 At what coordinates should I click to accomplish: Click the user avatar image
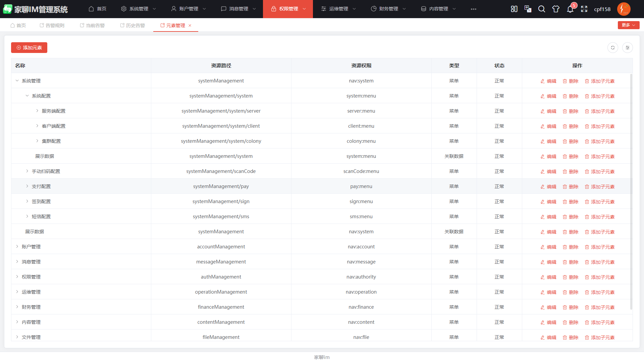click(624, 9)
